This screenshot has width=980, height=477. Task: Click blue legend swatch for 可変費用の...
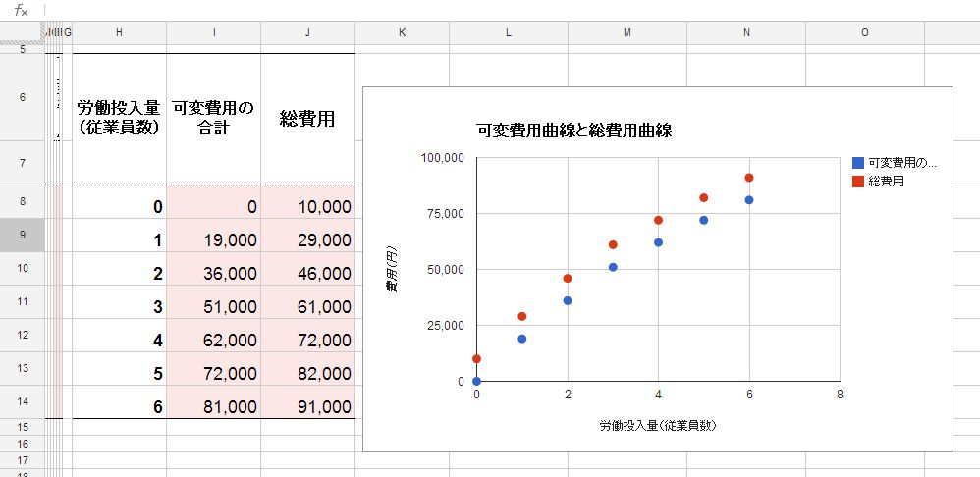coord(858,163)
